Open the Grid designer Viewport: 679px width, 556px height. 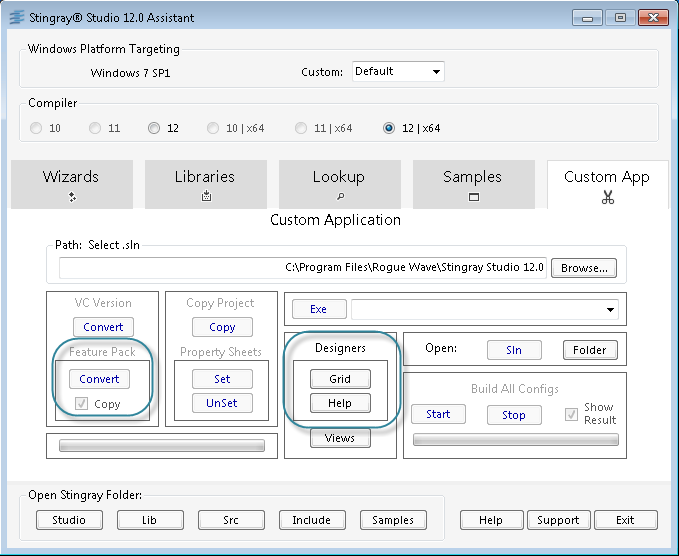340,379
